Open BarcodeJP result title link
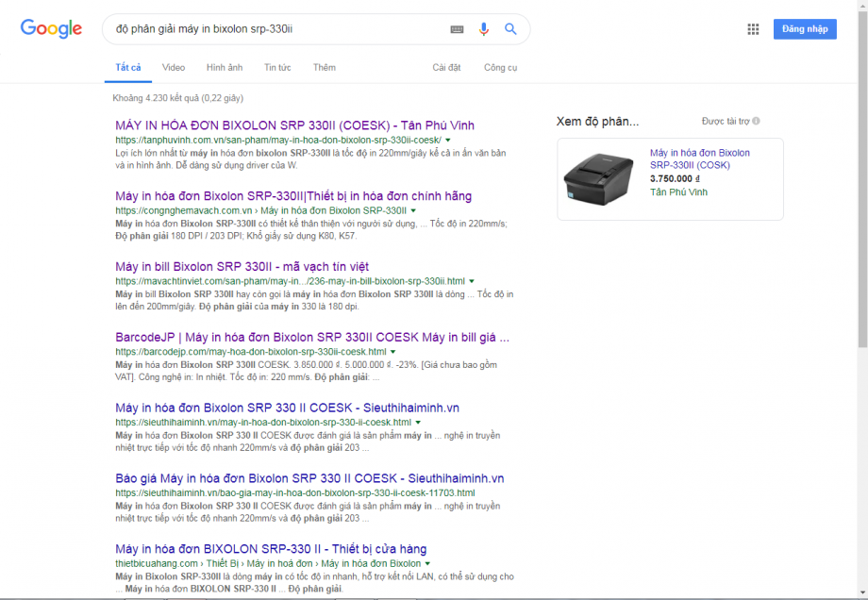 [312, 337]
